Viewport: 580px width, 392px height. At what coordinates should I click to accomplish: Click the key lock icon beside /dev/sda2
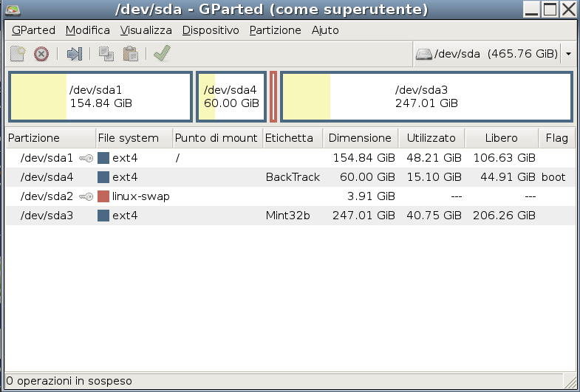tap(86, 196)
